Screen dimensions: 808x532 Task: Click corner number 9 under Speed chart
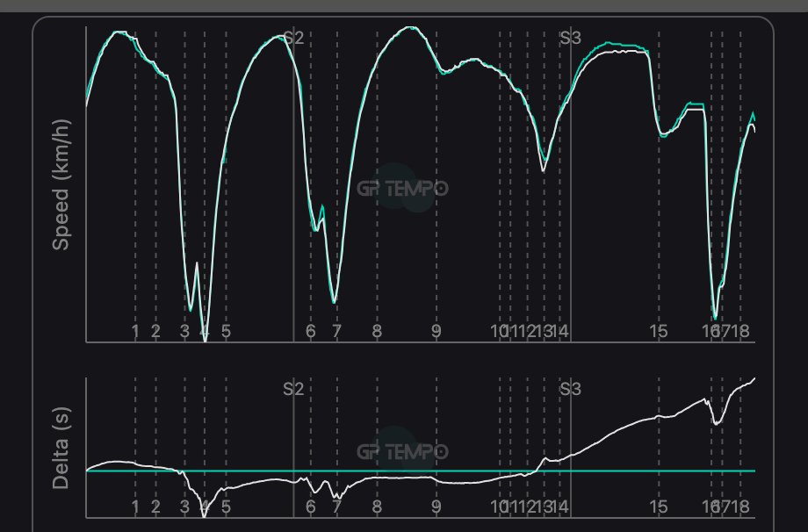pyautogui.click(x=436, y=331)
